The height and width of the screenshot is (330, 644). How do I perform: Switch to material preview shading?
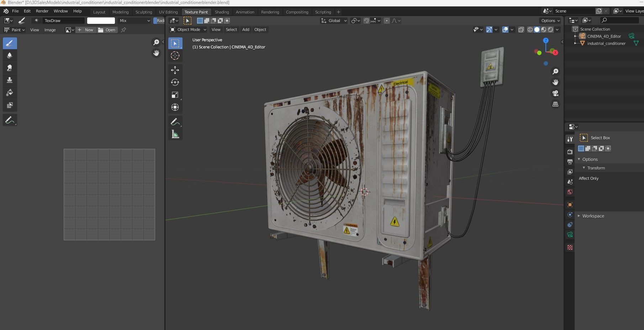coord(544,30)
